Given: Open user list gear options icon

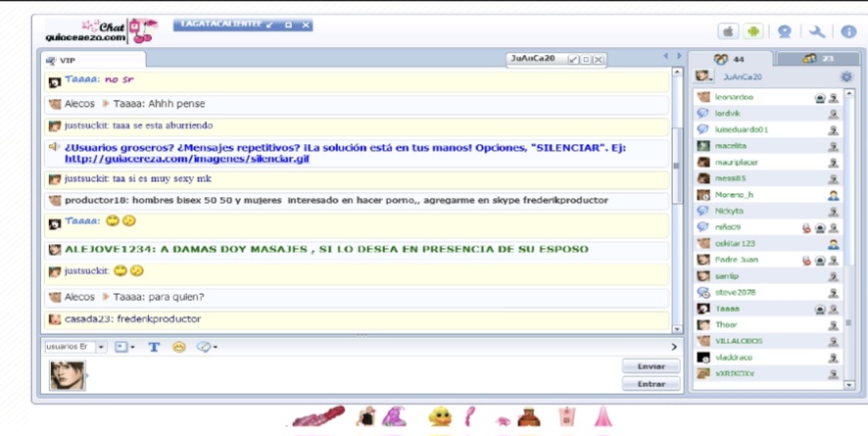Looking at the screenshot, I should [x=846, y=76].
